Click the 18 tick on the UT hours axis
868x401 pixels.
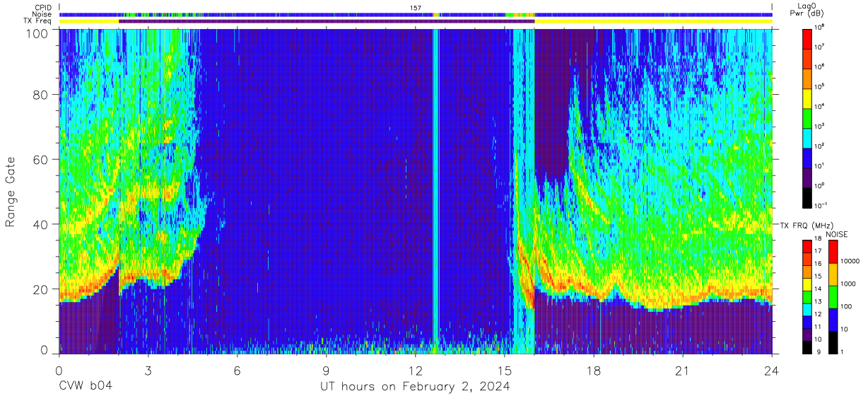[594, 370]
